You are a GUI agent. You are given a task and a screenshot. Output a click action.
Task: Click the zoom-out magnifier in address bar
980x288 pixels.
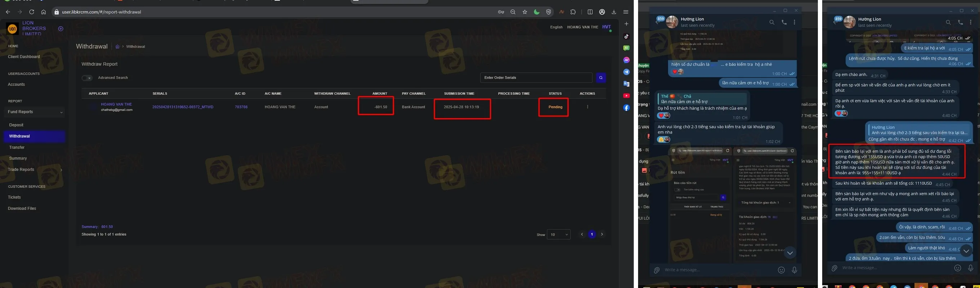point(513,12)
